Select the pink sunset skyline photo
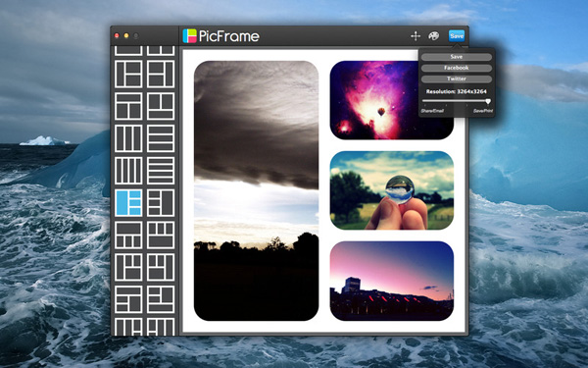588x368 pixels. click(391, 281)
